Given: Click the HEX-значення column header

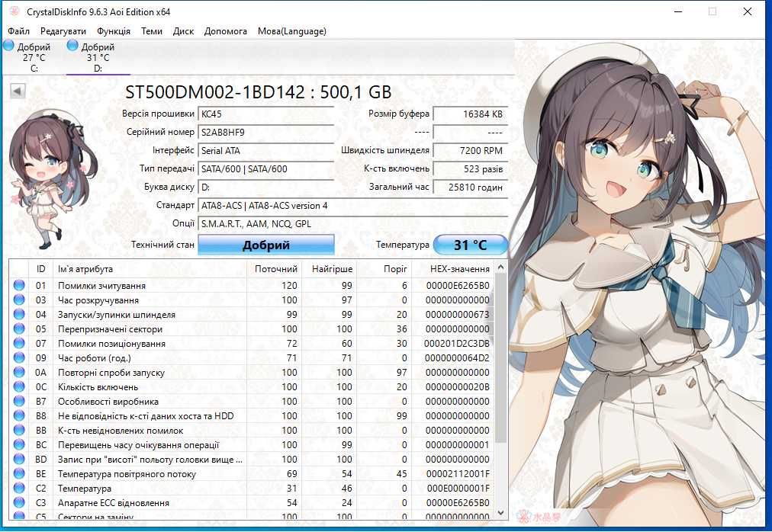Looking at the screenshot, I should pos(454,269).
